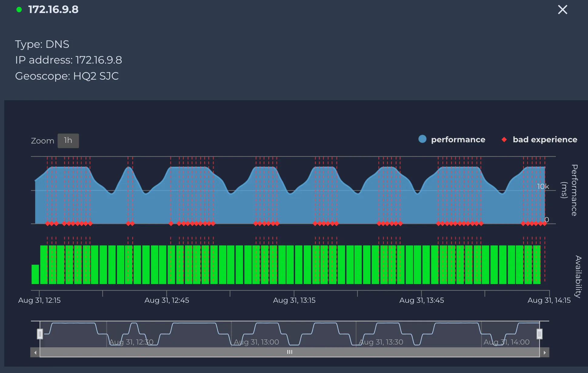This screenshot has width=588, height=373.
Task: Toggle the bad experience series in the legend
Action: 539,139
